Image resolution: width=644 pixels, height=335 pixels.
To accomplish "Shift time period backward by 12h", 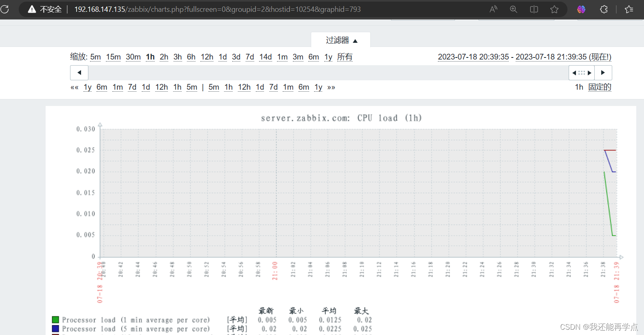I will point(161,87).
